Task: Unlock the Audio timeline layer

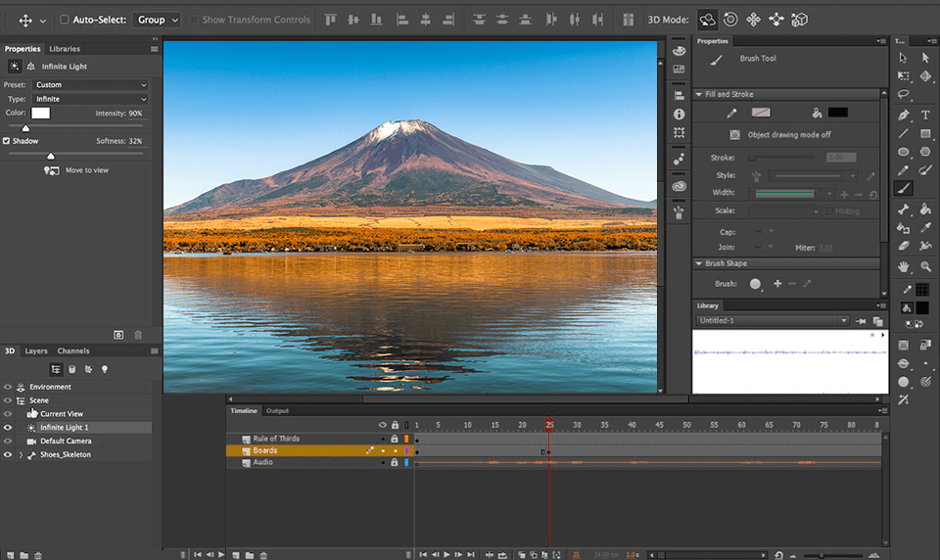Action: click(395, 462)
